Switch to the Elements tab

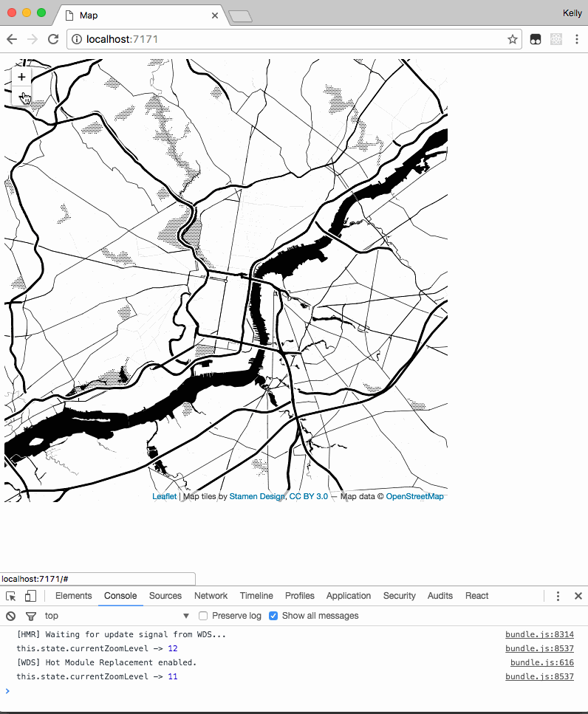74,596
